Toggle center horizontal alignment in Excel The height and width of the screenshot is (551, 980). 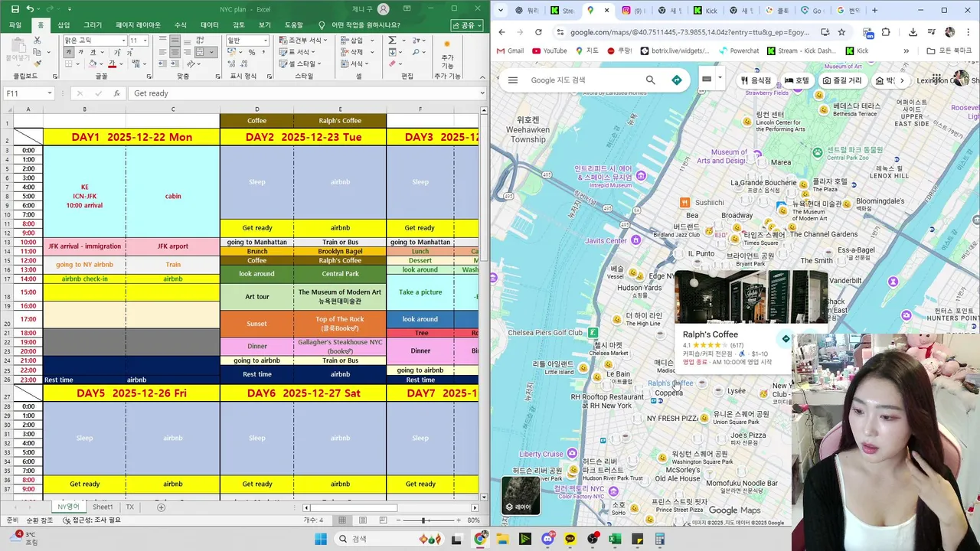tap(175, 52)
